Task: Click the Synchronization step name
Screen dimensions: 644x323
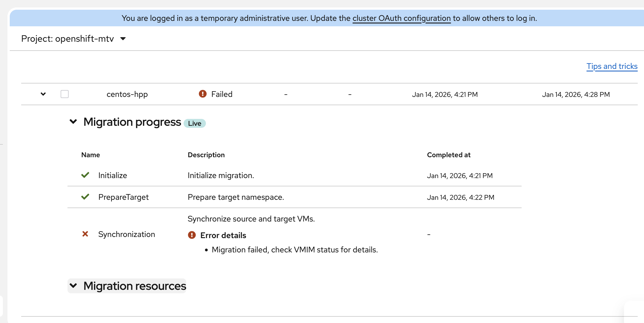Action: pos(126,234)
